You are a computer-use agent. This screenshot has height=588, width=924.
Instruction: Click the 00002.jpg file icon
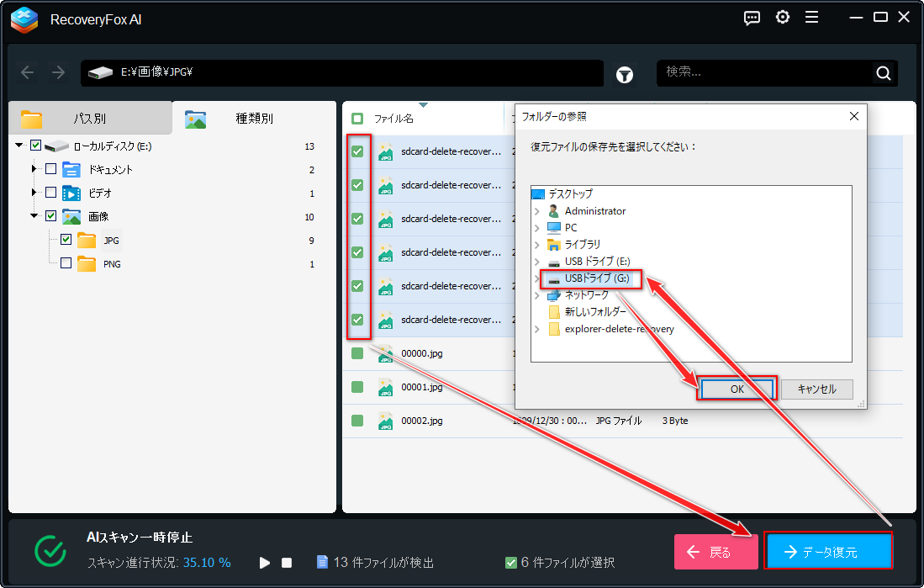(385, 421)
